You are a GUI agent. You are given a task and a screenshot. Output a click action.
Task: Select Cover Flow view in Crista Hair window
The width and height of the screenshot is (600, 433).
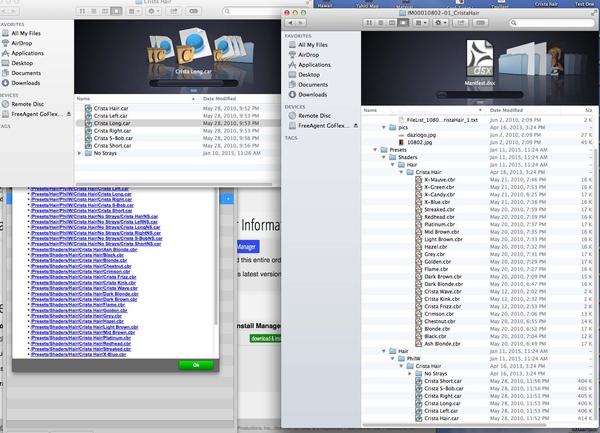click(116, 11)
